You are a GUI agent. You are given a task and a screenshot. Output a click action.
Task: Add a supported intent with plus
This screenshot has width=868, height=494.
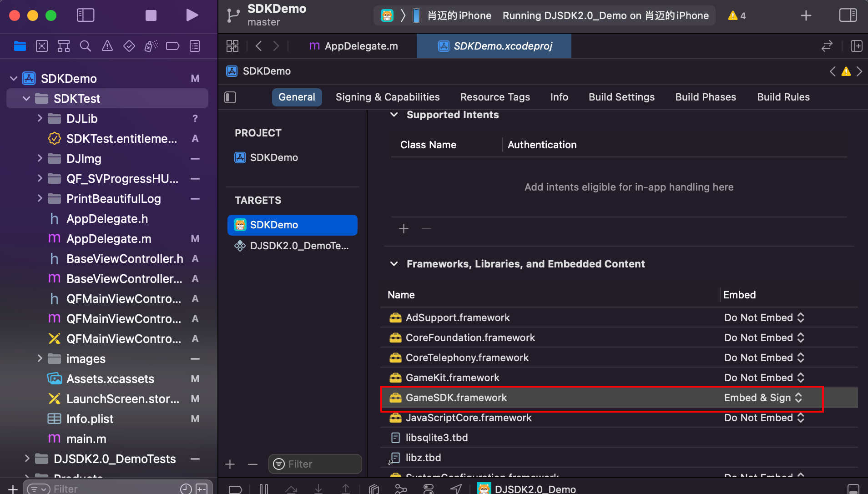pos(404,228)
